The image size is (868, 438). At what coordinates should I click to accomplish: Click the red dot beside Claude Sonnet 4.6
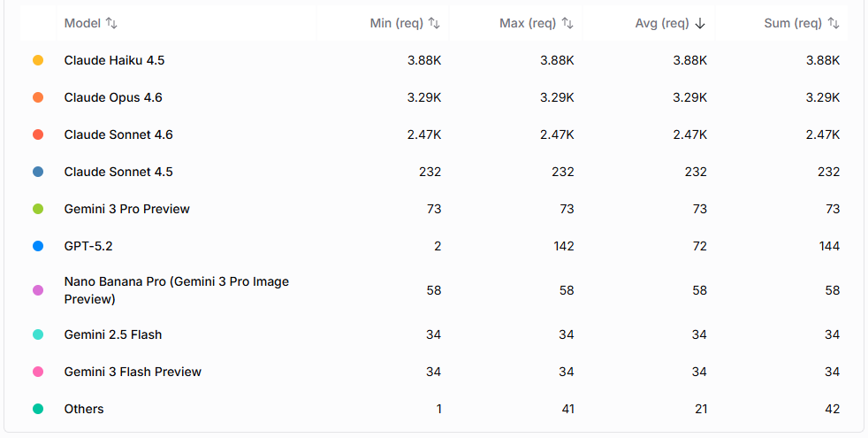click(x=38, y=134)
